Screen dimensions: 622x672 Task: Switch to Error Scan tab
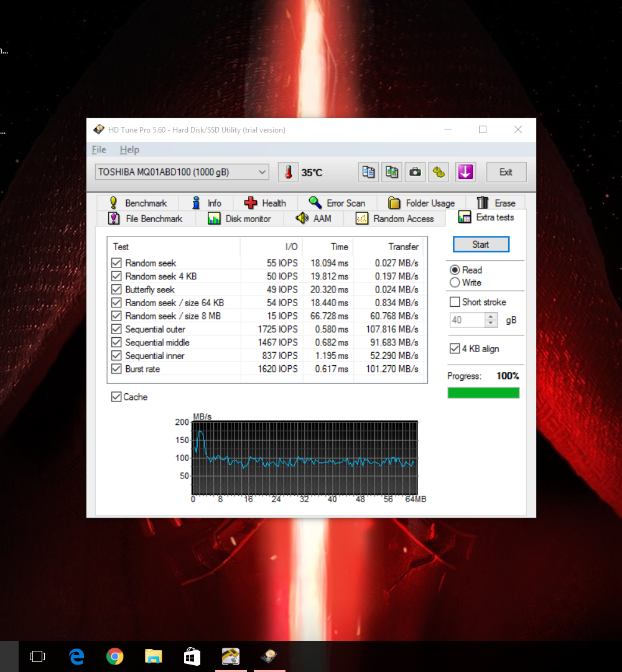click(x=337, y=203)
